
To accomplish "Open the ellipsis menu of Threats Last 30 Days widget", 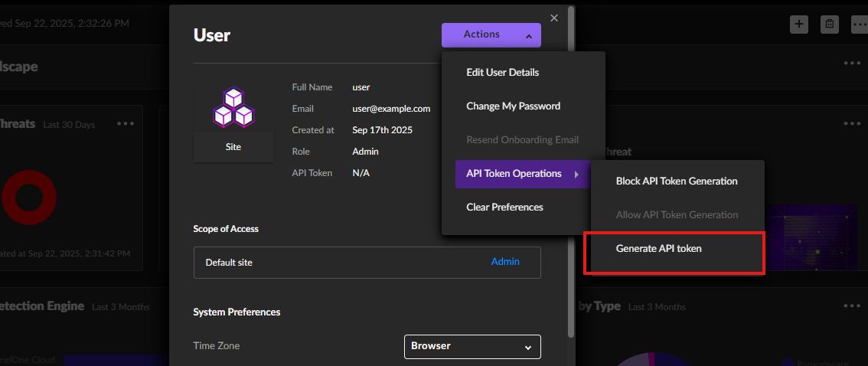I will click(x=126, y=124).
